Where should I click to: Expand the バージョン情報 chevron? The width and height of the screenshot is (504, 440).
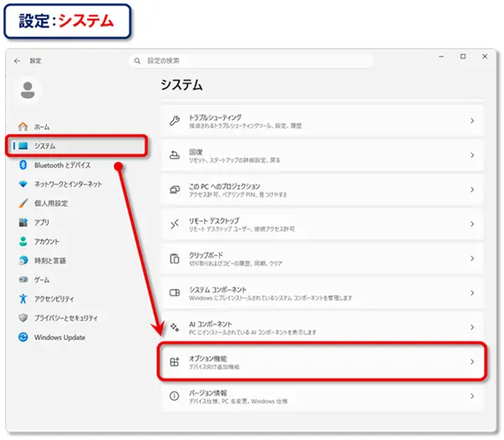point(472,396)
